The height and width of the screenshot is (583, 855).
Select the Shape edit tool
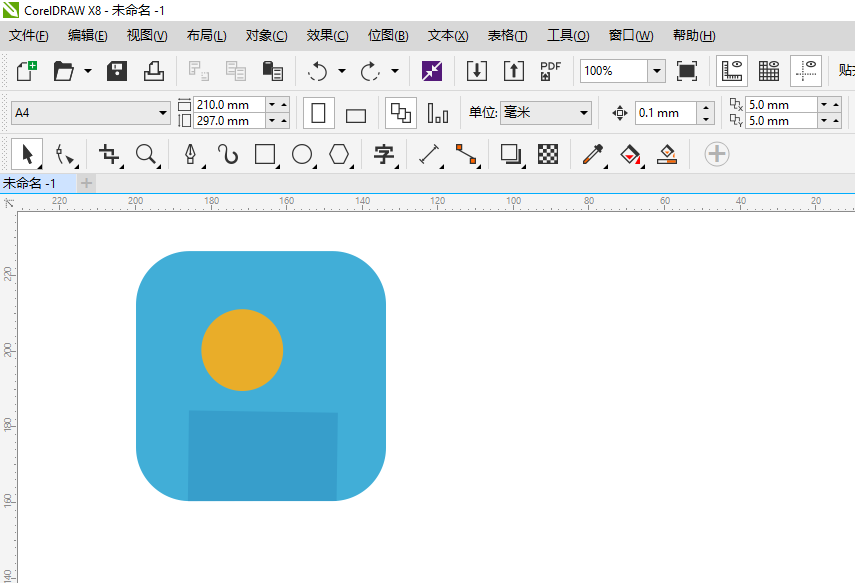[64, 154]
